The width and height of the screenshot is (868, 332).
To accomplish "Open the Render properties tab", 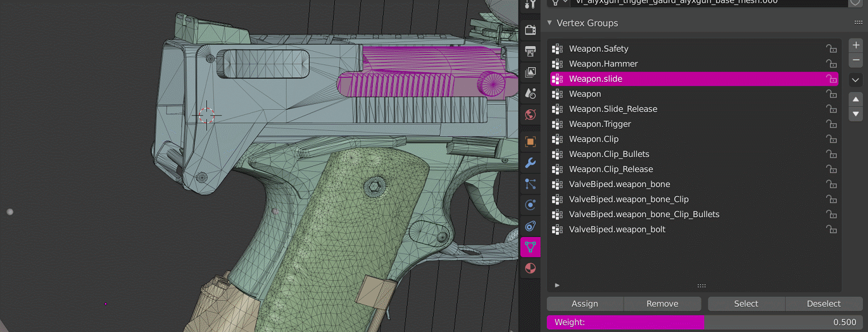I will pos(530,30).
